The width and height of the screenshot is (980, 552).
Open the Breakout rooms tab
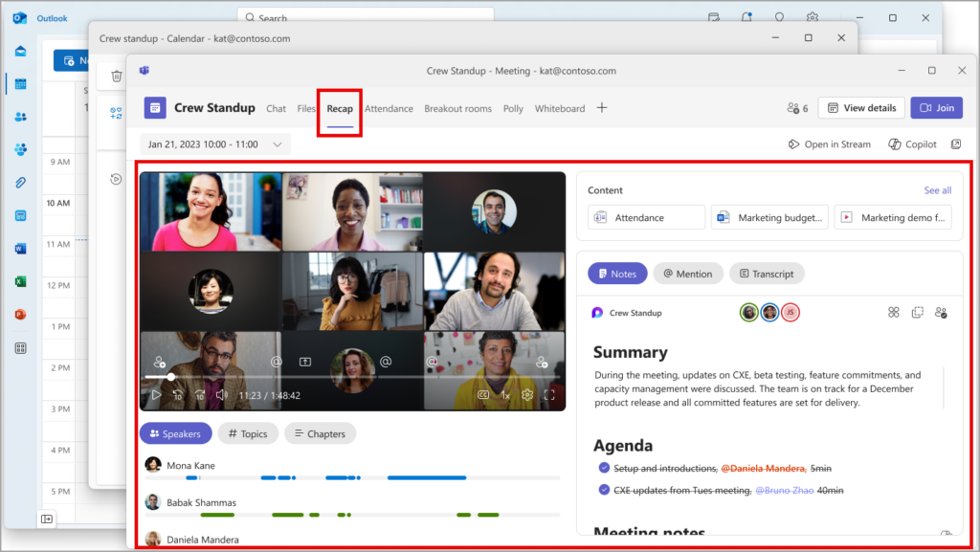click(x=458, y=109)
